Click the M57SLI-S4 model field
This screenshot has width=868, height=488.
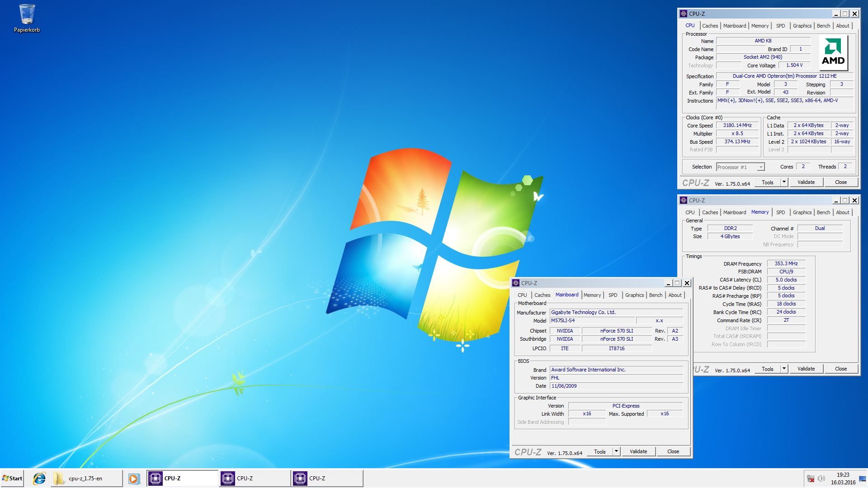592,320
